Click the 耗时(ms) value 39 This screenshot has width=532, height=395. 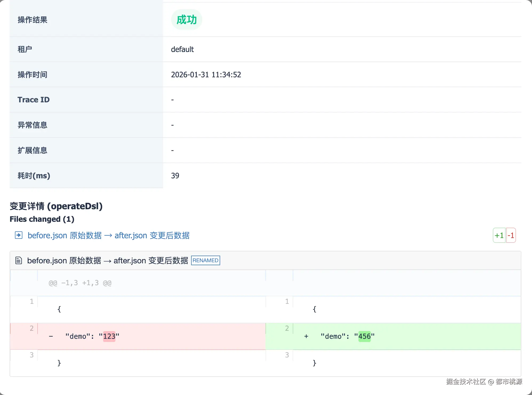click(x=175, y=176)
